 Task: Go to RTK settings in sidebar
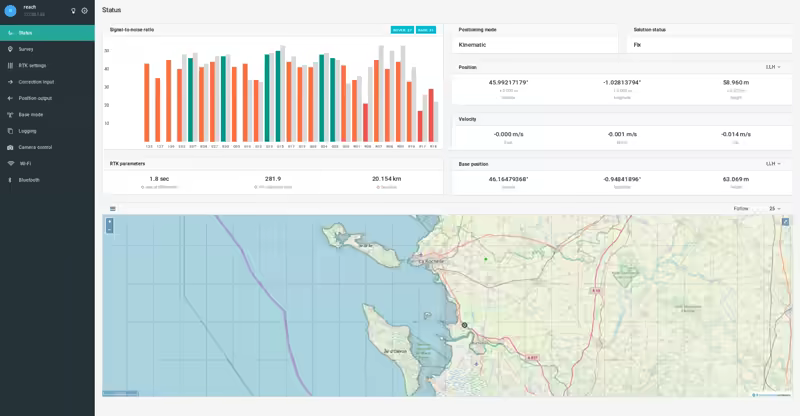point(32,65)
